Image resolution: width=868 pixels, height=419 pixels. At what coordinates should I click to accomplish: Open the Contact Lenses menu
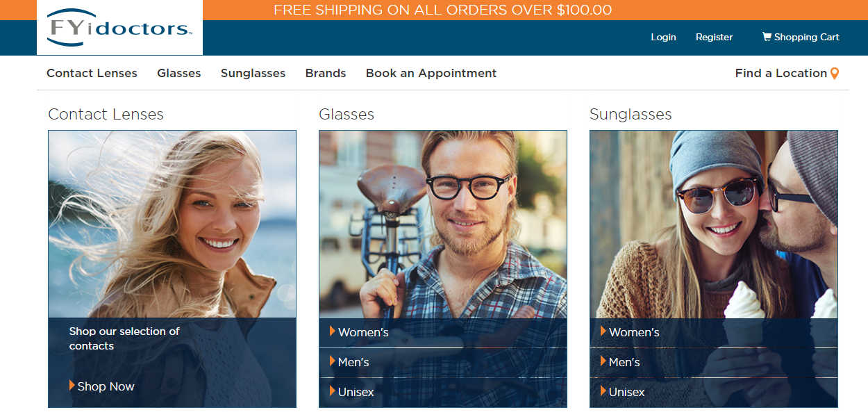click(x=92, y=73)
